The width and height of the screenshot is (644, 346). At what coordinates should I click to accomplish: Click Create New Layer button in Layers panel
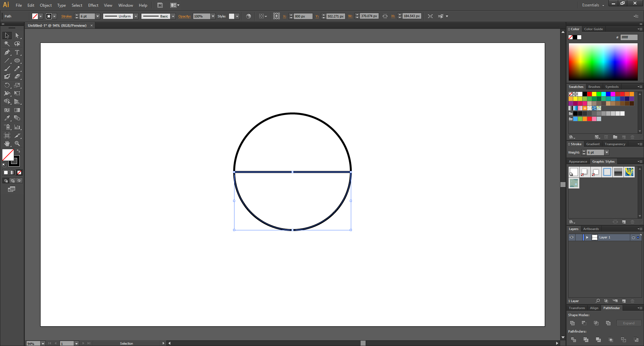coord(624,301)
